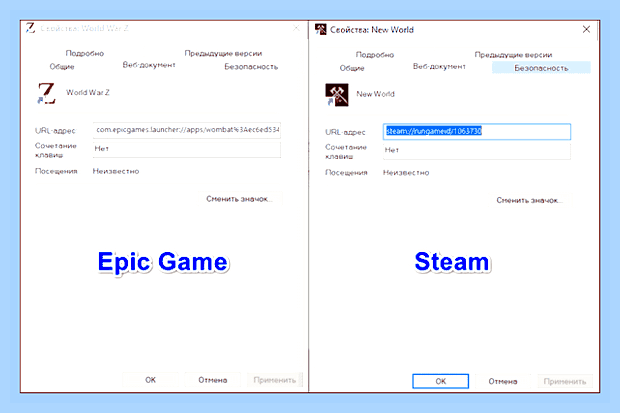
Task: Click Посещения label in New World window
Action: pyautogui.click(x=346, y=173)
